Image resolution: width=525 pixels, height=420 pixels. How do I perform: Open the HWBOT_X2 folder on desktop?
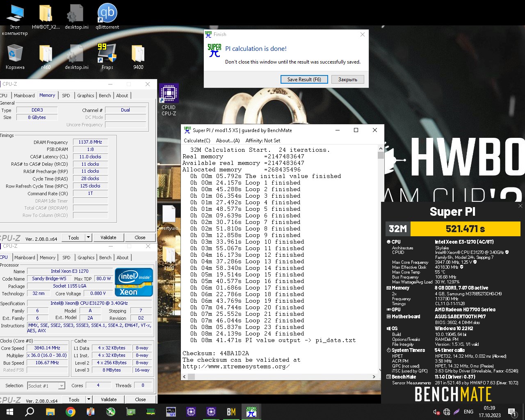46,17
